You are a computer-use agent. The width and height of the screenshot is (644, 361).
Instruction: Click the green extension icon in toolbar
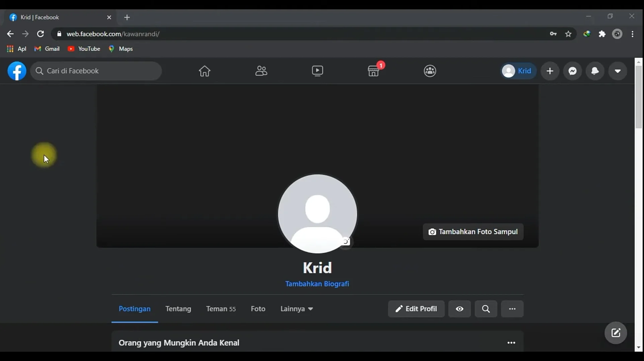coord(587,34)
